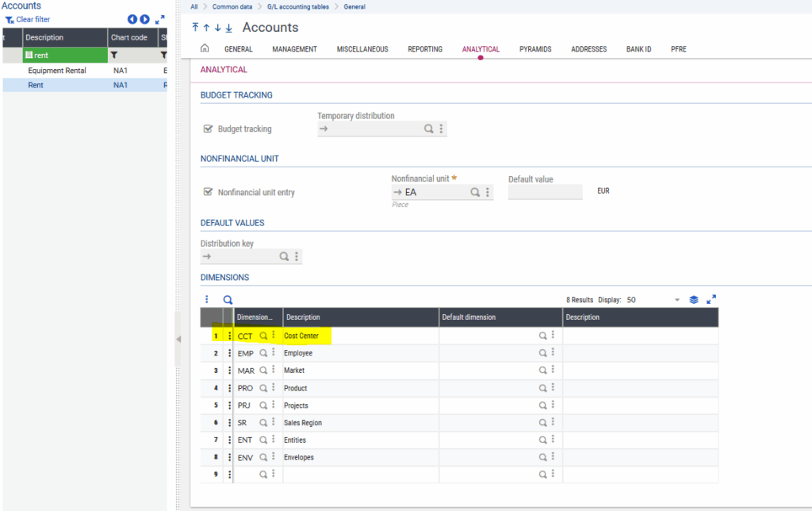This screenshot has width=812, height=511.
Task: Click the layers/levels icon near Display count
Action: (694, 299)
